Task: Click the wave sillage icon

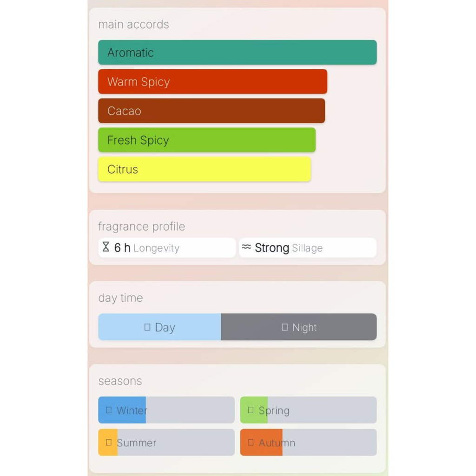Action: [x=246, y=247]
